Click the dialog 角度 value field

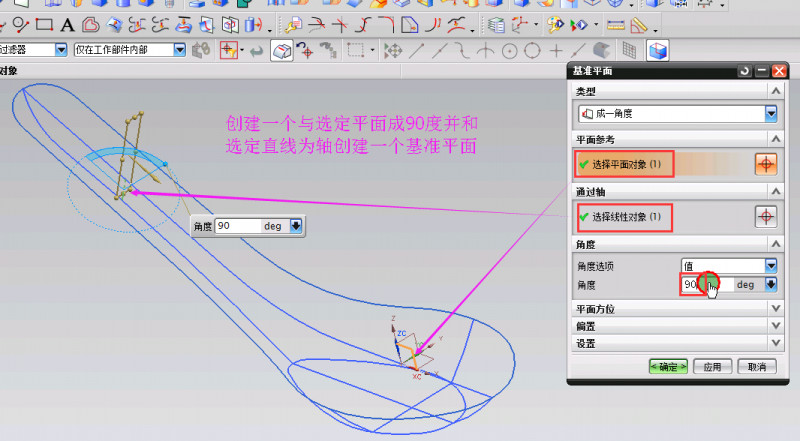[x=708, y=284]
